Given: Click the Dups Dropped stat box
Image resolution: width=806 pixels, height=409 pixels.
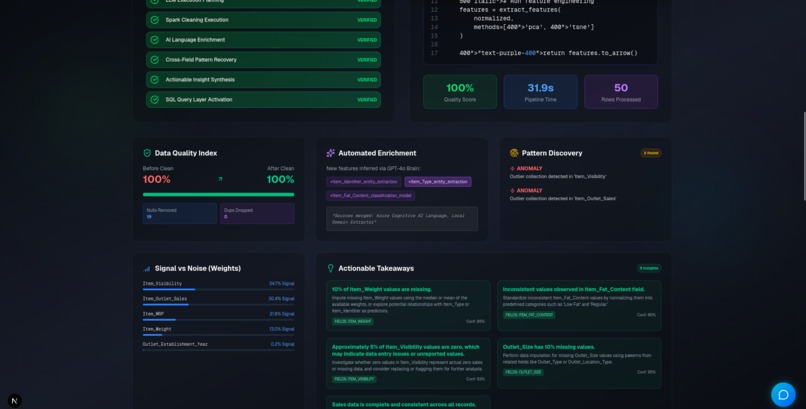Looking at the screenshot, I should pyautogui.click(x=258, y=213).
